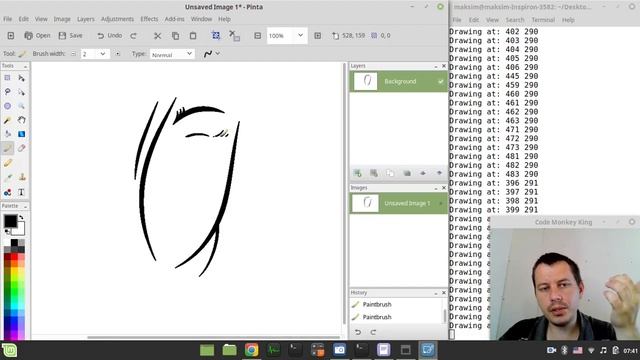Toggle Background layer visibility checkbox

[441, 81]
